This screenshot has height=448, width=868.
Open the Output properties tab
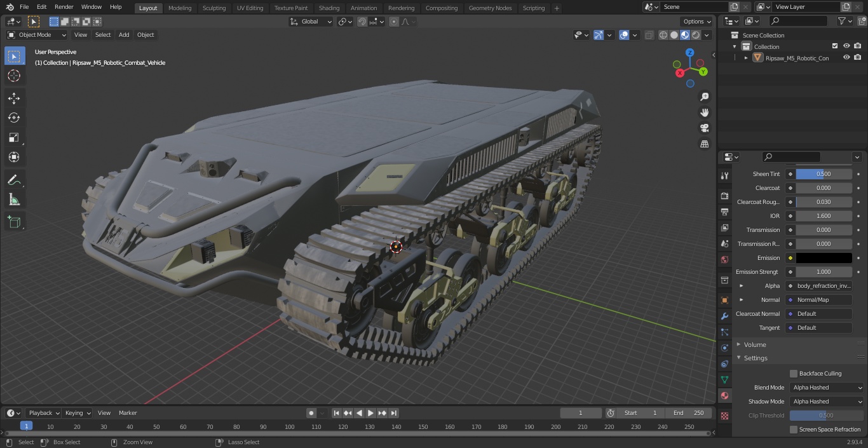click(x=724, y=212)
